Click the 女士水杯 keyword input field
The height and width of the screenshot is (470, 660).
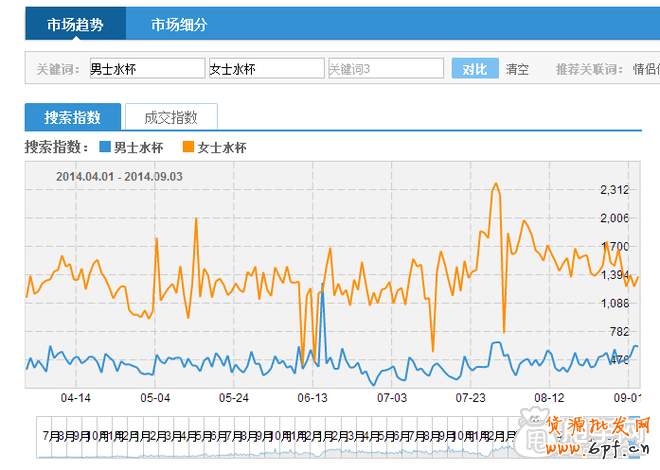(265, 69)
